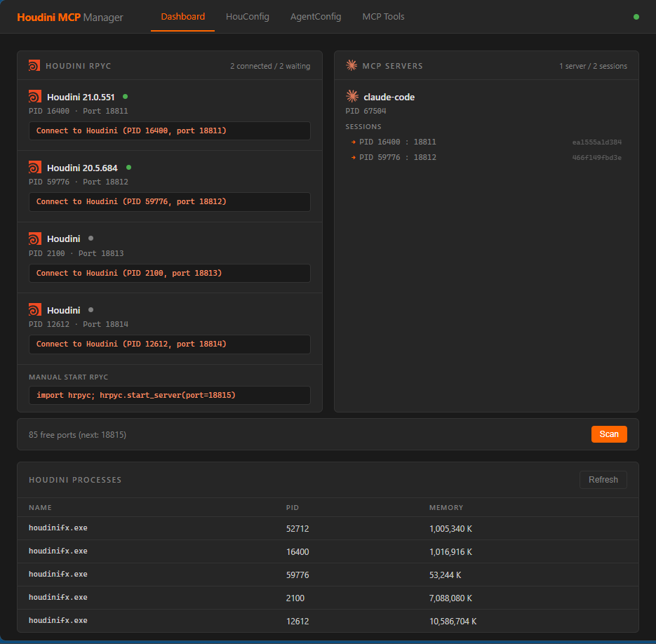
Task: Click the 1 server / 2 sessions status text
Action: (594, 66)
